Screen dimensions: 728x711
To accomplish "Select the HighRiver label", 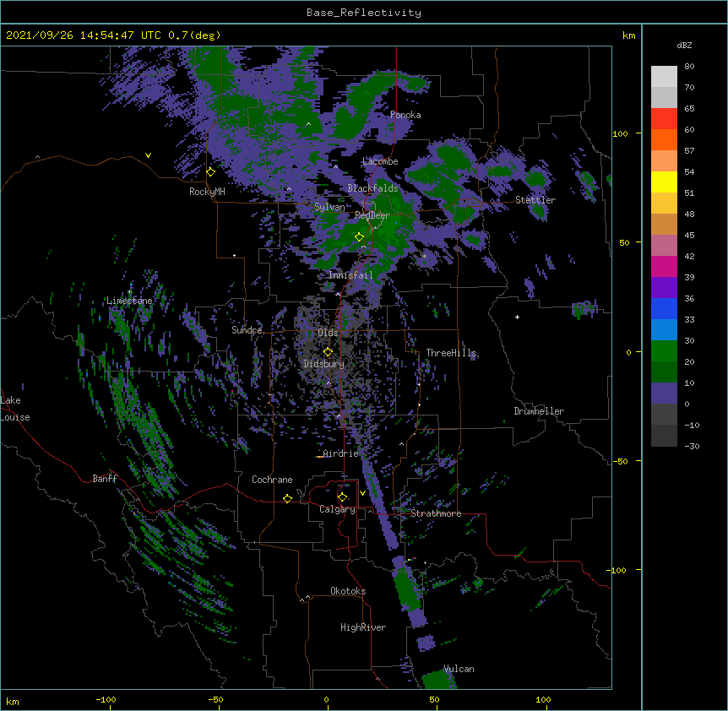I will coord(363,627).
